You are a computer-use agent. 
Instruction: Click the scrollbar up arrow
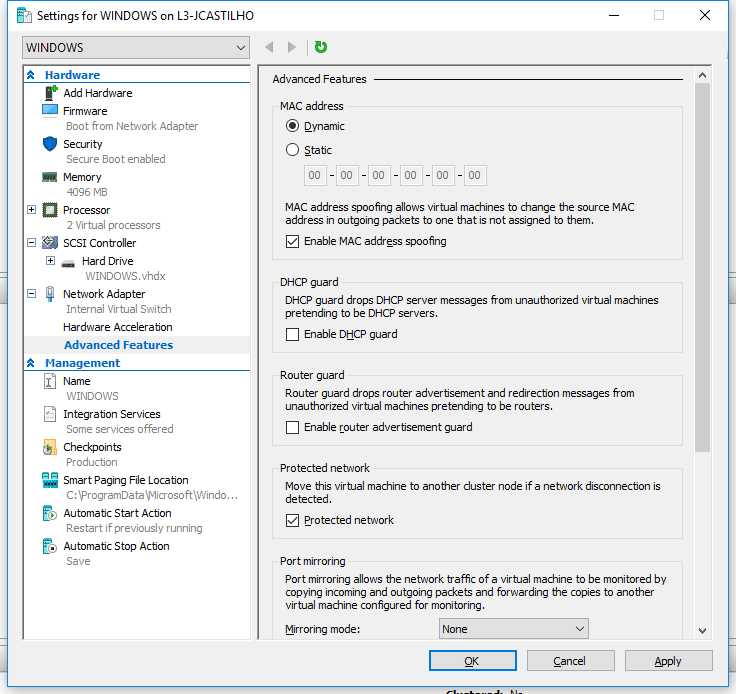pos(702,75)
